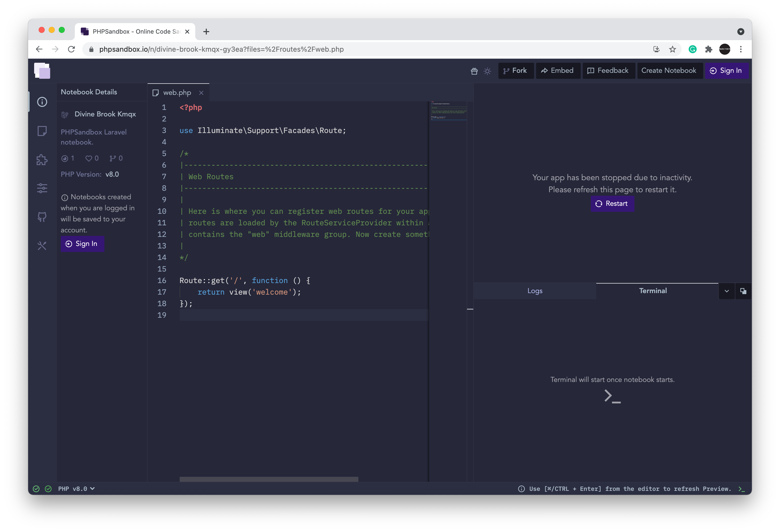Click the Restart button
This screenshot has height=532, width=780.
612,204
